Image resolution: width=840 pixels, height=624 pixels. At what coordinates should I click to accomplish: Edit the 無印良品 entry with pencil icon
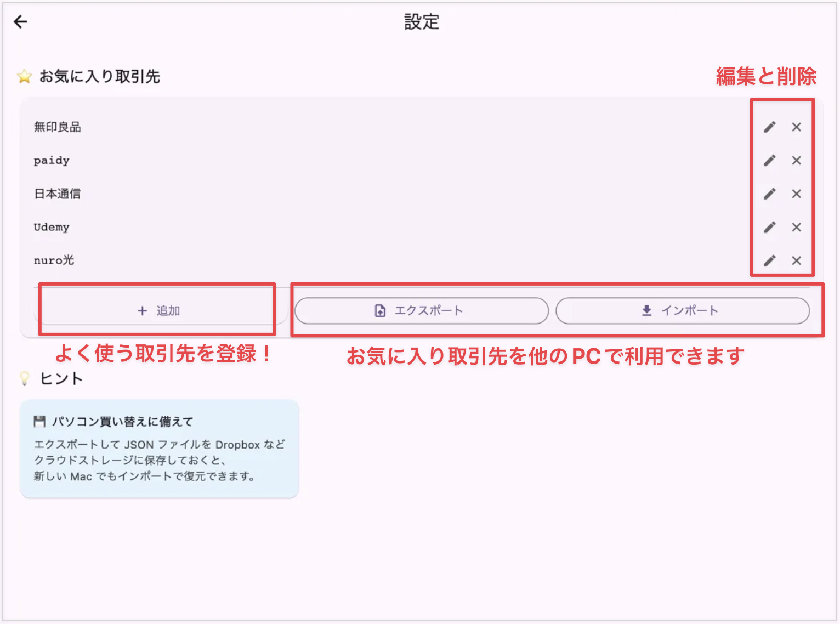pyautogui.click(x=770, y=127)
